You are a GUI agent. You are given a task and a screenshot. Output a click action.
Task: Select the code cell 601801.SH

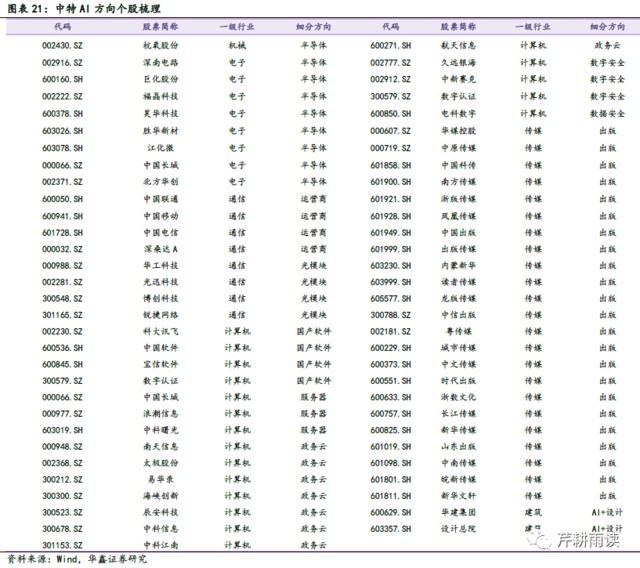point(391,479)
